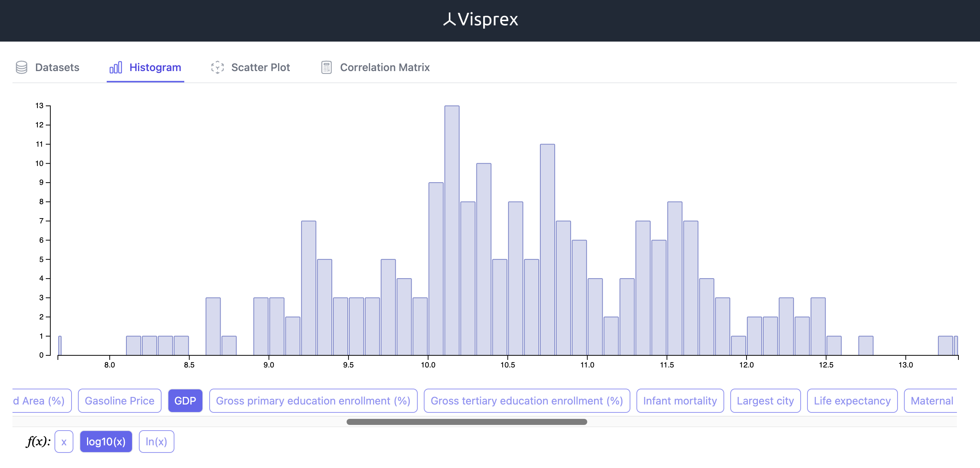Click the f(x): label

[x=39, y=442]
